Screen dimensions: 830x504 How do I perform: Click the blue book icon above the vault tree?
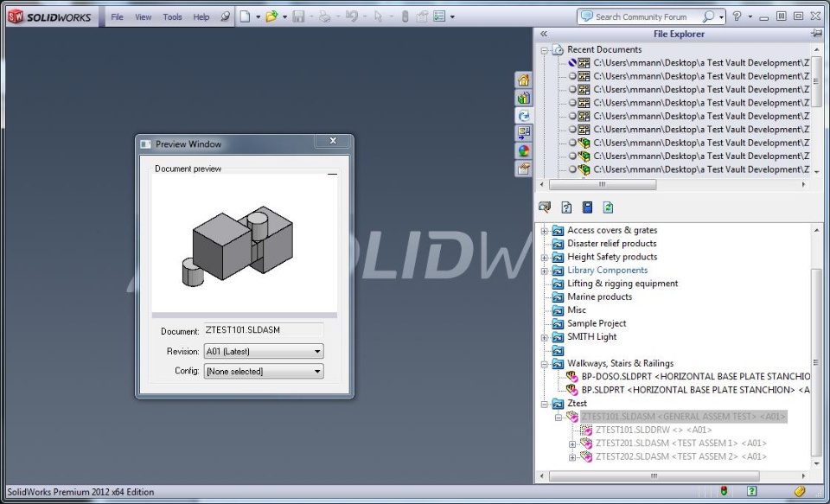pos(587,207)
